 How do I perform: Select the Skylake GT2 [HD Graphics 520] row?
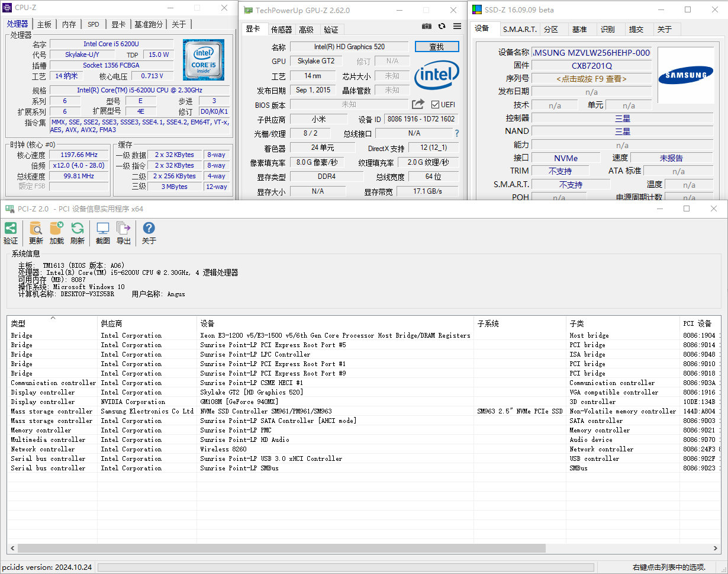tap(363, 392)
